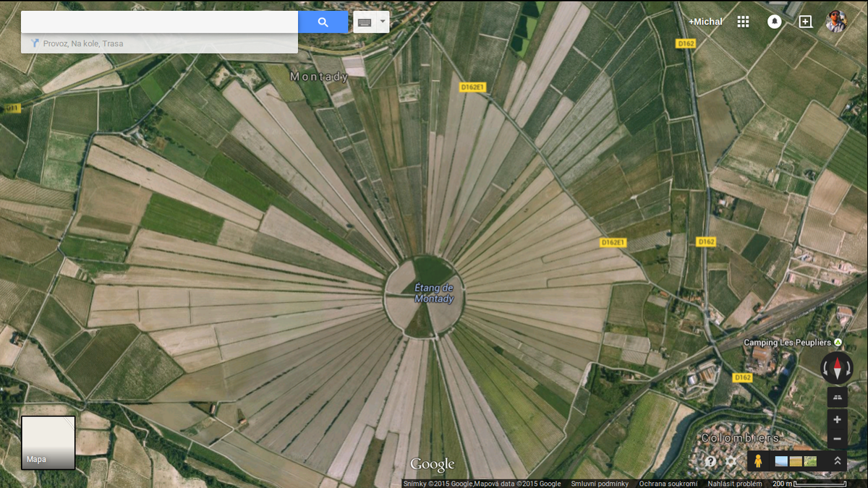This screenshot has height=488, width=868.
Task: Expand the keyboard input method dropdown arrow
Action: (383, 22)
